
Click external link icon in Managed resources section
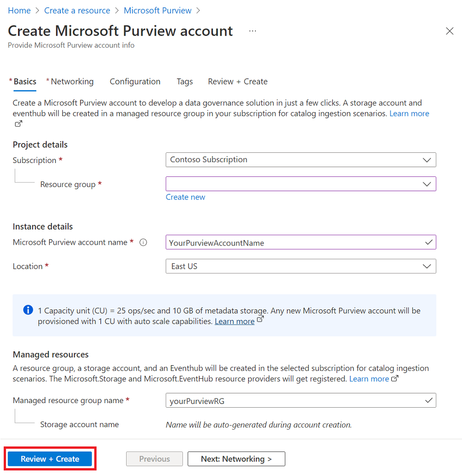pyautogui.click(x=395, y=379)
